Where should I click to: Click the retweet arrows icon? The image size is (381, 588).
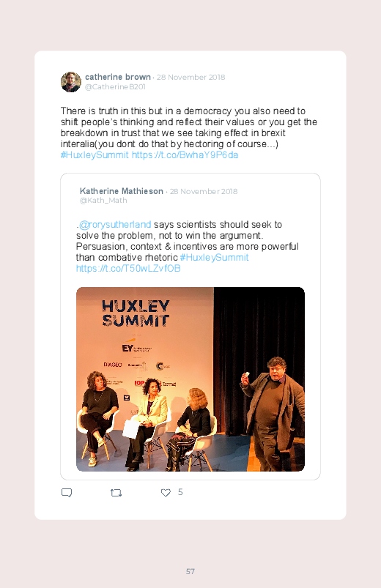(x=116, y=493)
